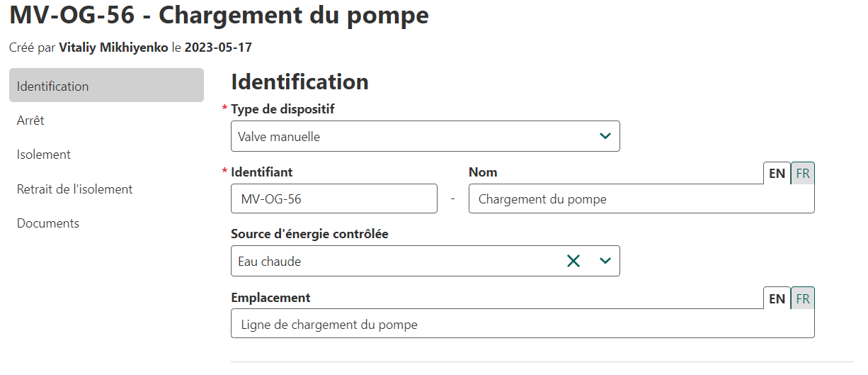Click the Nom field Chargement du pompe
Screen dimensions: 868x375
[x=641, y=199]
